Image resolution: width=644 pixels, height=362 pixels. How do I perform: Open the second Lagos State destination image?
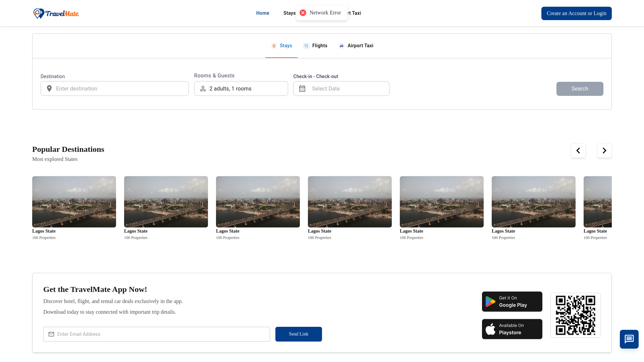click(x=166, y=202)
